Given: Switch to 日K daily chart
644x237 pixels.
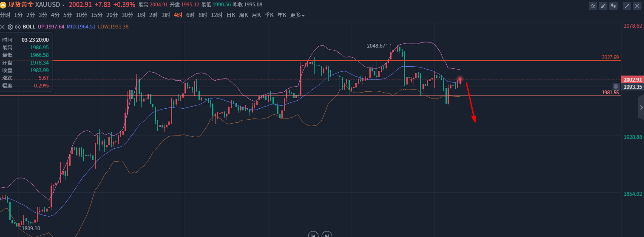Looking at the screenshot, I should (231, 15).
